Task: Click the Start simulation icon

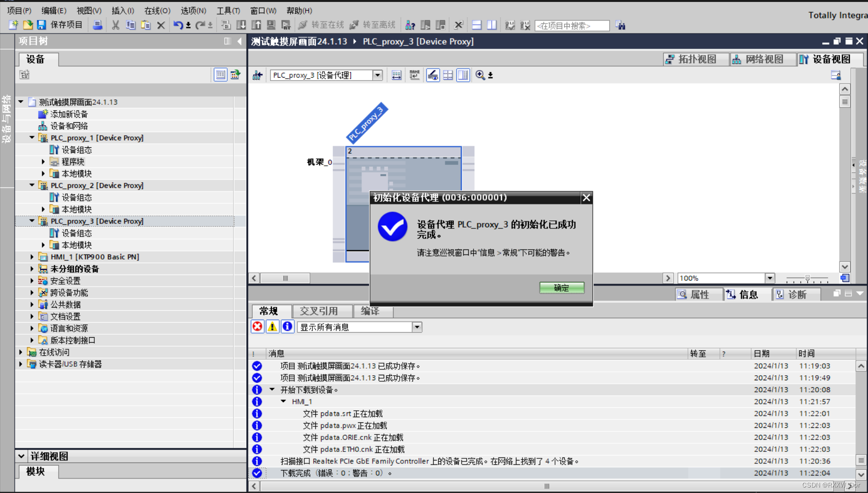Action: [271, 25]
